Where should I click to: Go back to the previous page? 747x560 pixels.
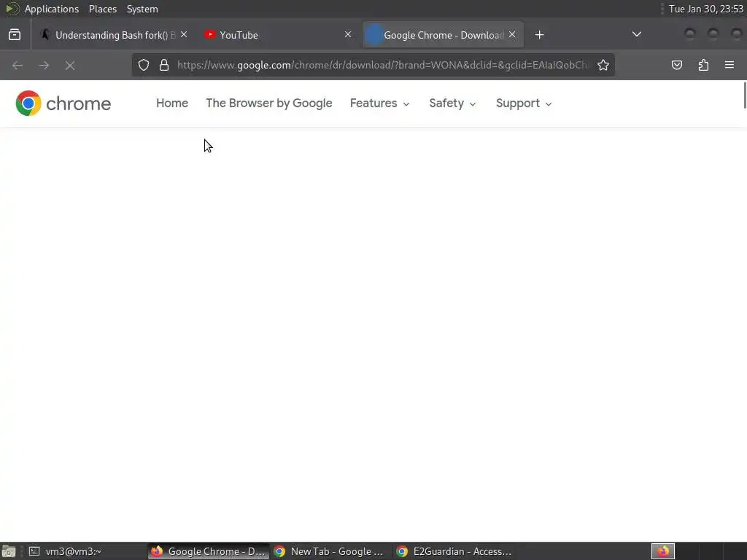pos(18,65)
